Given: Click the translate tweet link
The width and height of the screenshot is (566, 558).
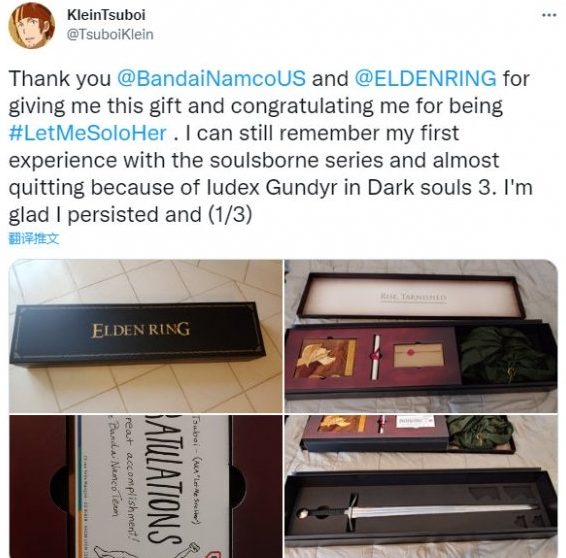Looking at the screenshot, I should (x=34, y=239).
